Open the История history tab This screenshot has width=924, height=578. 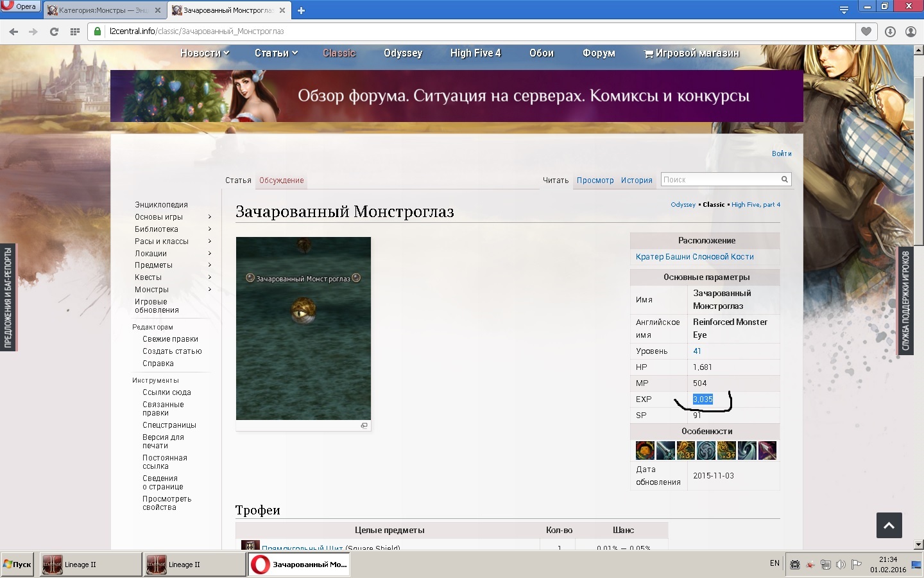pos(637,180)
